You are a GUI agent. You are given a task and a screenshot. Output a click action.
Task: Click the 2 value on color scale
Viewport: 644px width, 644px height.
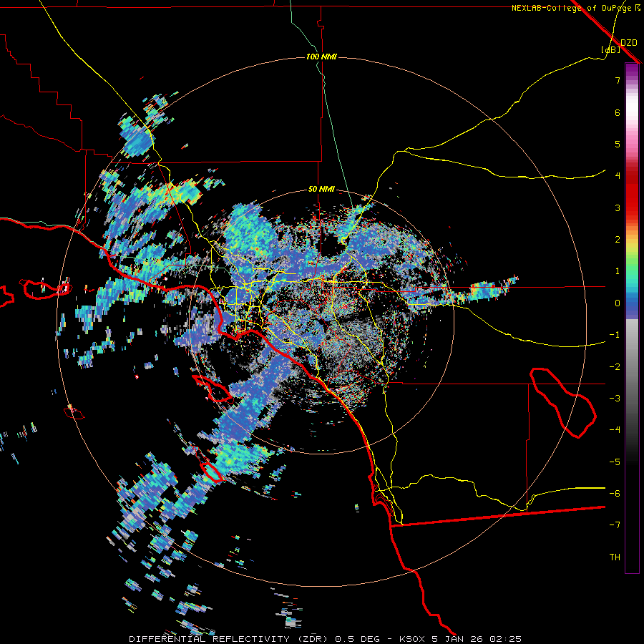(x=618, y=240)
